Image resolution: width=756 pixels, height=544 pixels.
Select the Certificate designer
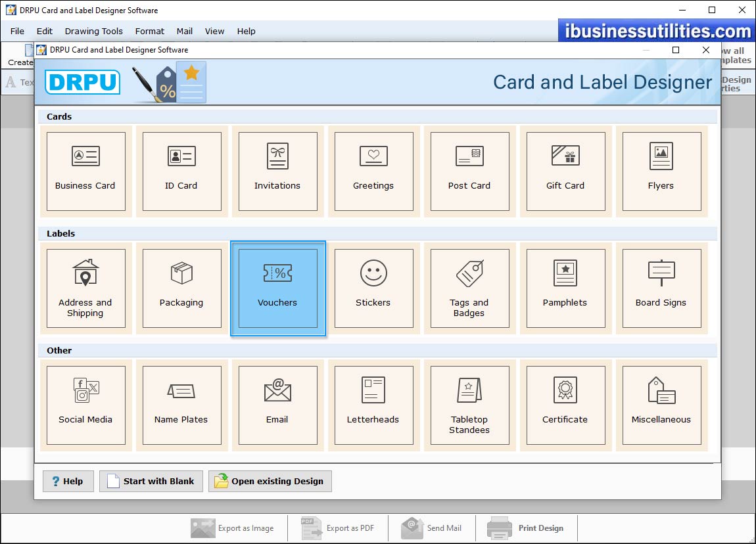pyautogui.click(x=565, y=405)
